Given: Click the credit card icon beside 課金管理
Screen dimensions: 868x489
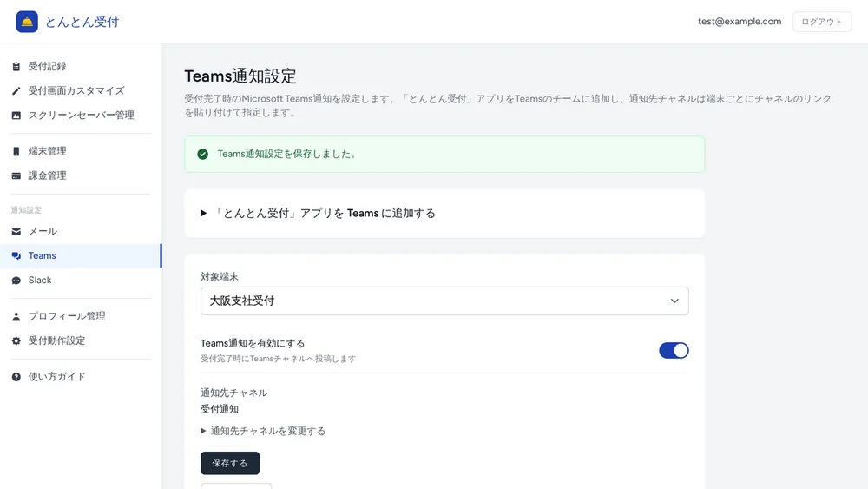Looking at the screenshot, I should pos(16,175).
